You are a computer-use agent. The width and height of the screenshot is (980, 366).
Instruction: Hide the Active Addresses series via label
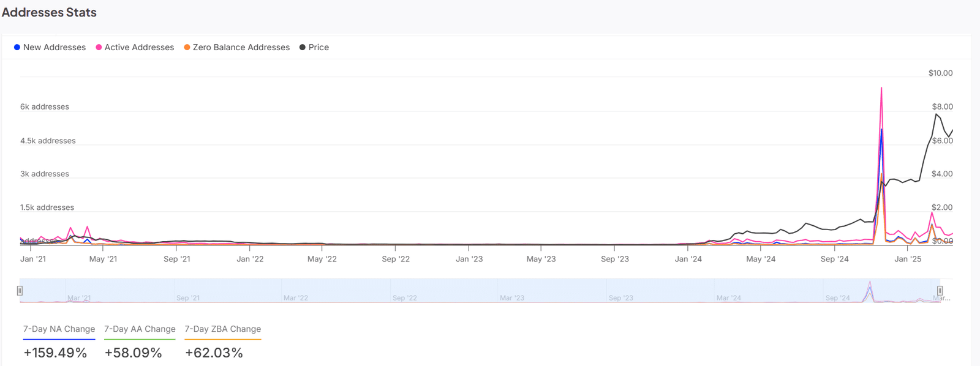point(139,47)
